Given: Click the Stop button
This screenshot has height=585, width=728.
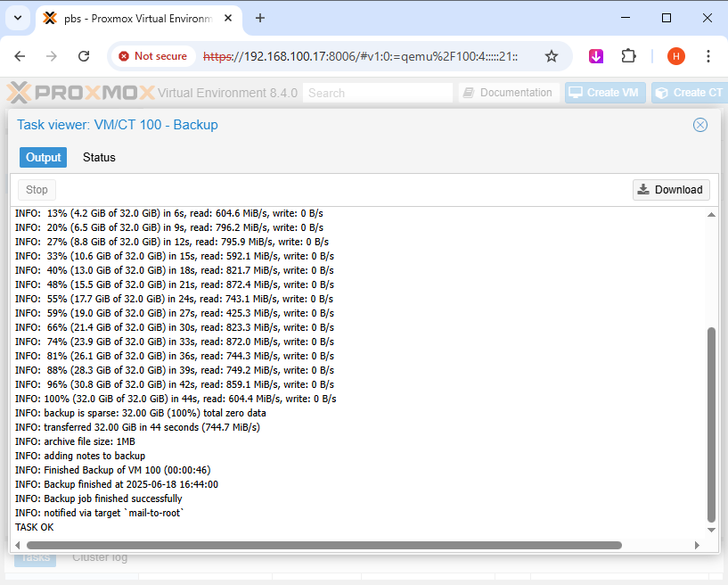Looking at the screenshot, I should 37,190.
